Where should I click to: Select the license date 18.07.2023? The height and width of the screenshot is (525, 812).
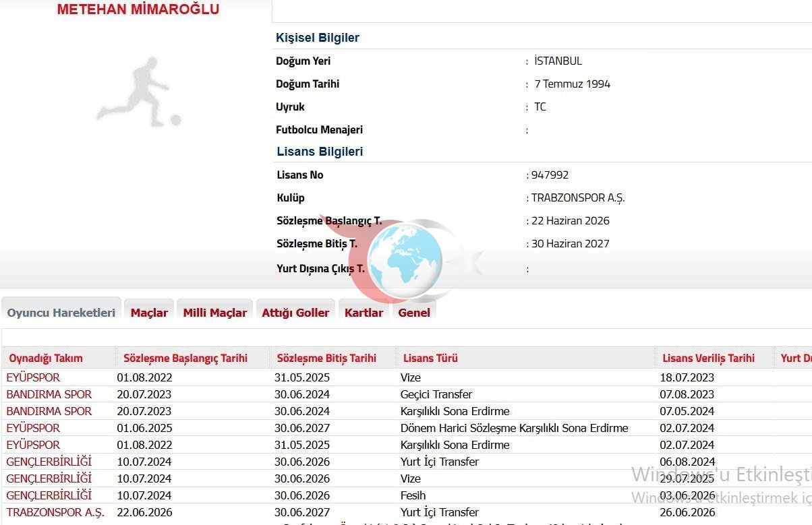coord(687,377)
